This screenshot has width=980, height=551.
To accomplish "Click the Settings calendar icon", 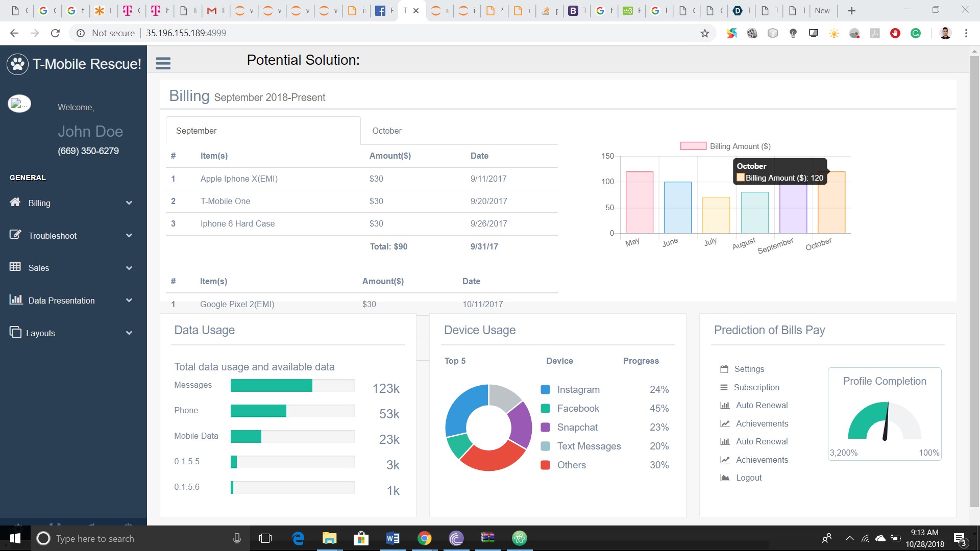I will click(x=724, y=369).
